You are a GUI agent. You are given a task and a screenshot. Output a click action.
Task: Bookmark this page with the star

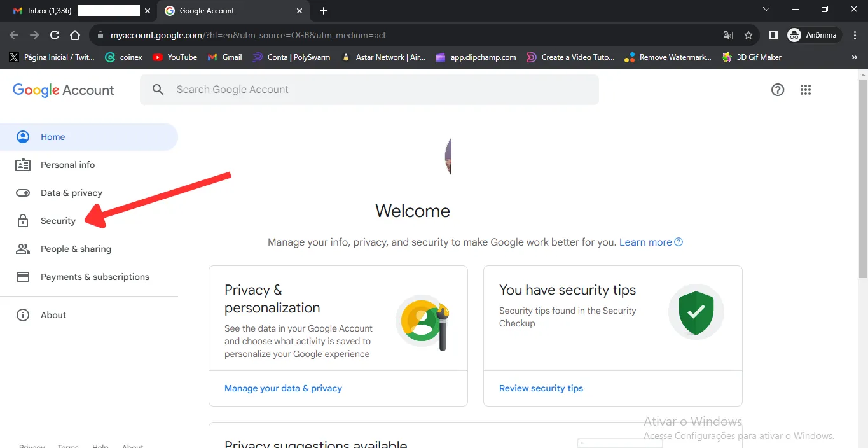tap(748, 35)
